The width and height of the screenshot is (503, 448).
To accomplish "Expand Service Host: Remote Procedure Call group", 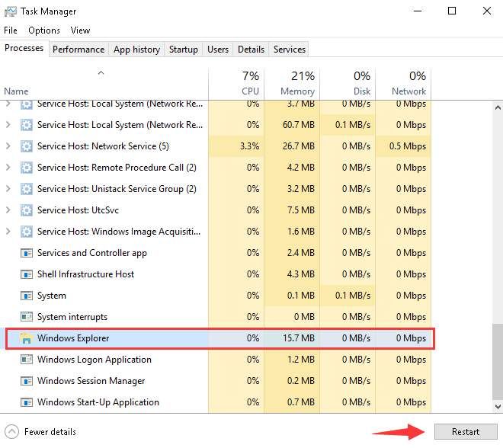I will (x=9, y=168).
